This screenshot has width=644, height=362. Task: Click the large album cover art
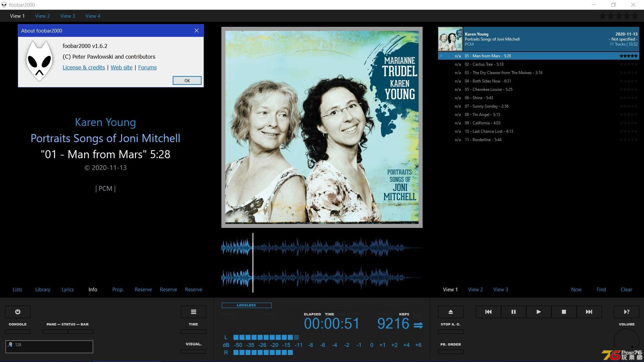click(x=322, y=127)
